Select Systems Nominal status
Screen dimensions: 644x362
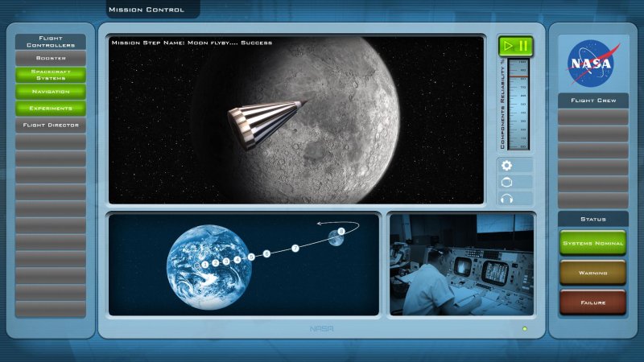pyautogui.click(x=593, y=243)
